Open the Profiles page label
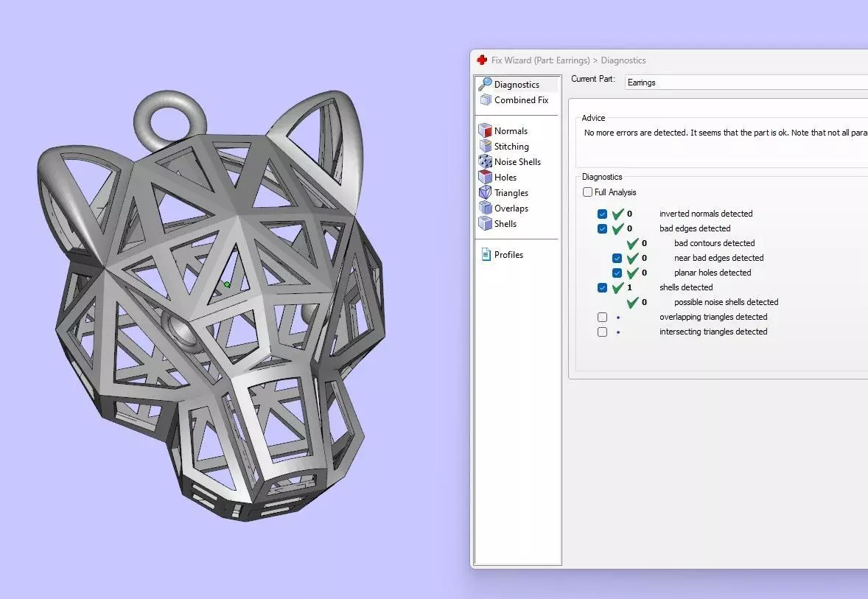This screenshot has height=599, width=868. pos(508,255)
